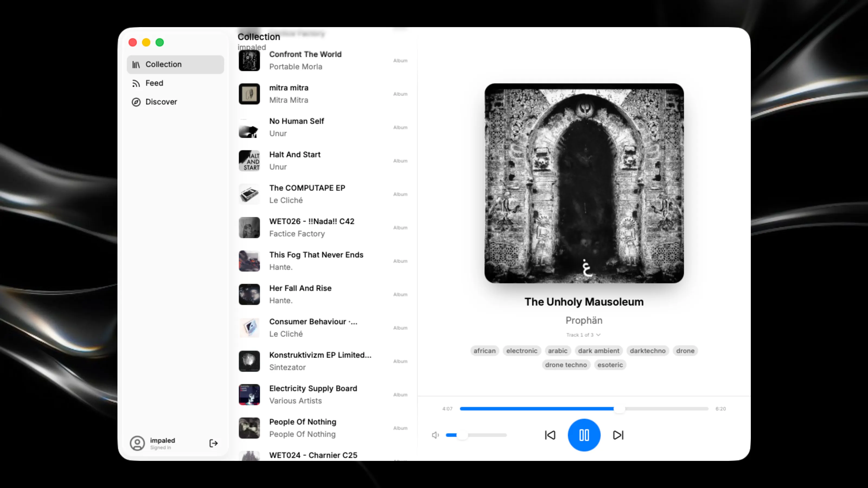Open Consumer Behaviour album thumbnail

tap(249, 328)
